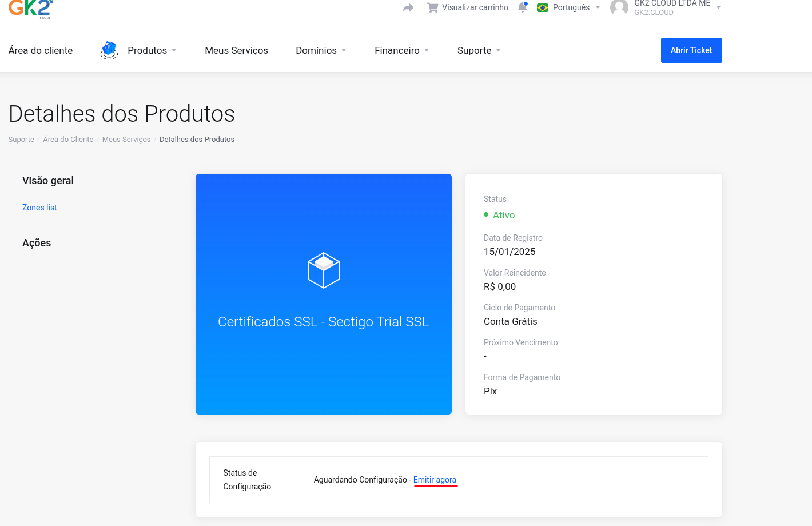This screenshot has width=812, height=526.
Task: Click Aguardando Configuração status text
Action: pos(360,480)
